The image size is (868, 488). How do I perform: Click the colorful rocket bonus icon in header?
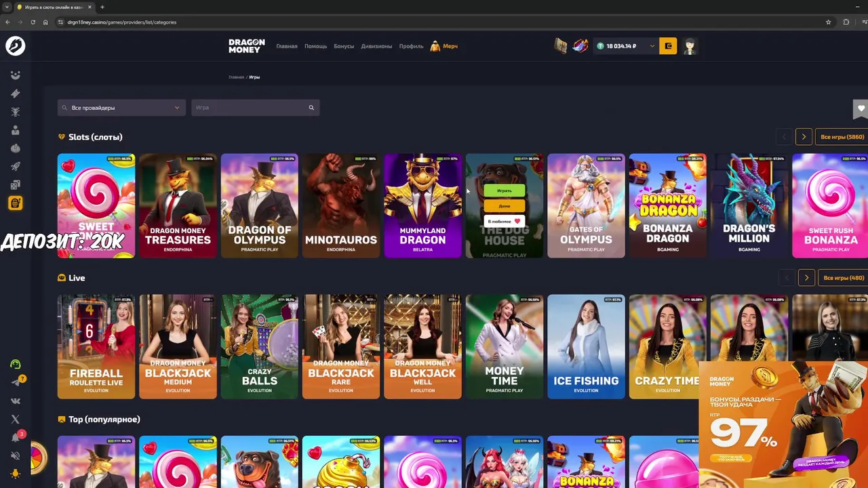[580, 46]
